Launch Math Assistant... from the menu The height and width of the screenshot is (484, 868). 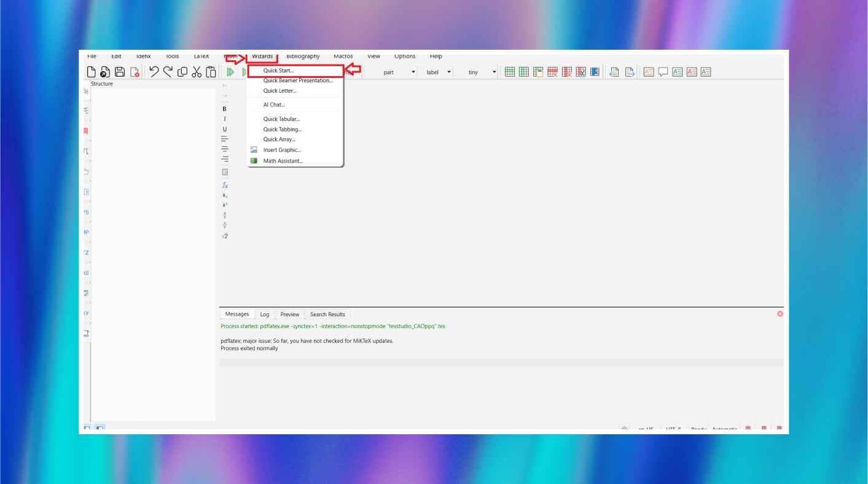[295, 161]
